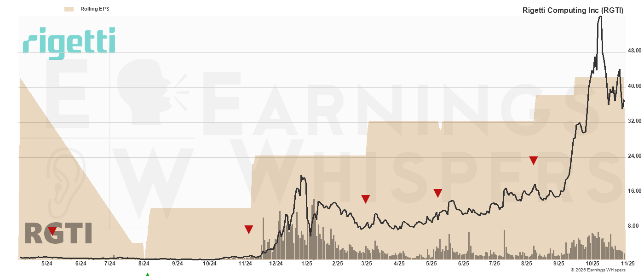Click the 5/25 date axis label

pyautogui.click(x=431, y=264)
